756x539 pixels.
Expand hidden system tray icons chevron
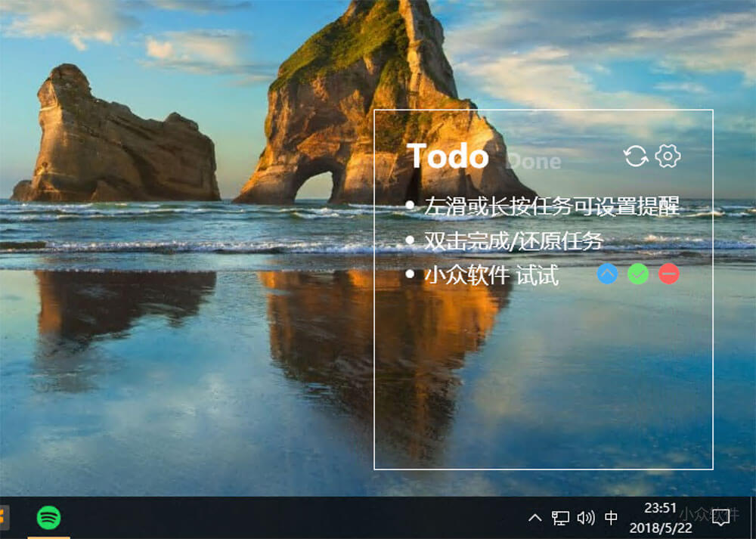pyautogui.click(x=534, y=518)
